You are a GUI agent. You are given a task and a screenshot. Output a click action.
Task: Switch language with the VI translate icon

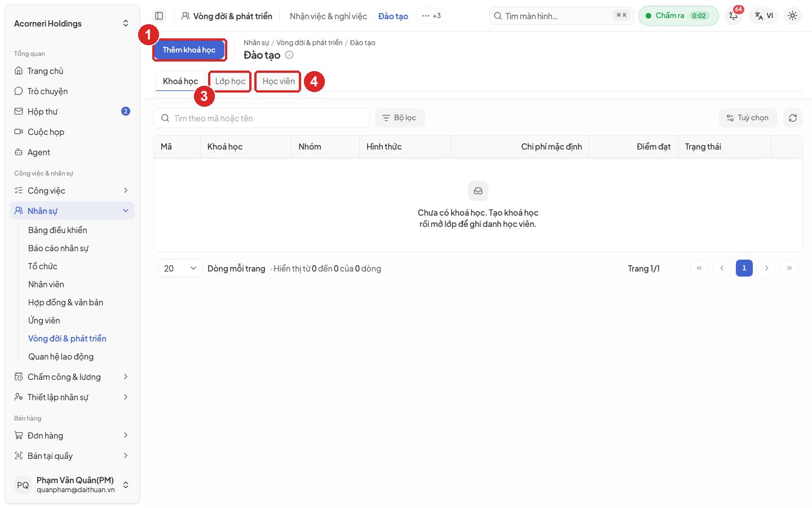(764, 16)
